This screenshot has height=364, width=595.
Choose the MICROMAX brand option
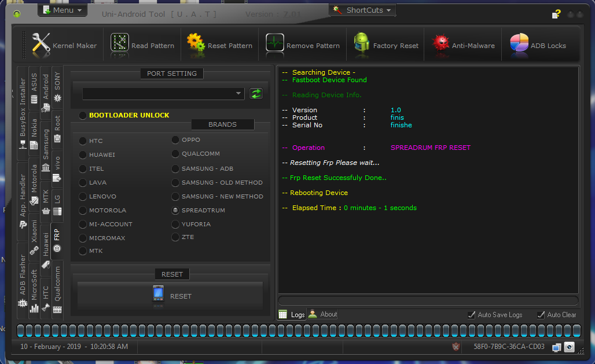[102, 238]
